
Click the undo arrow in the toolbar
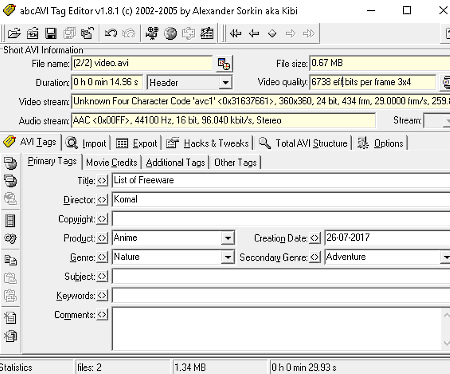(111, 33)
